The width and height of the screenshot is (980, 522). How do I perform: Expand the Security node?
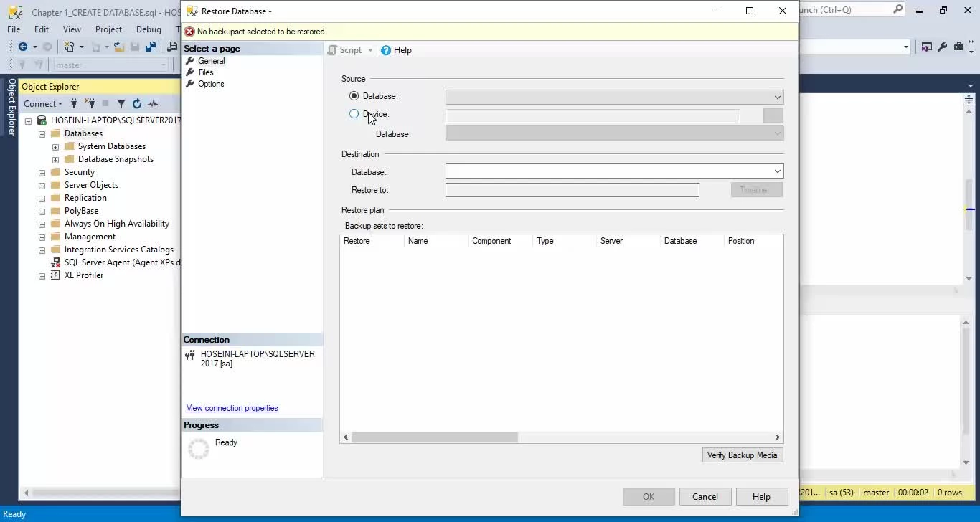(42, 172)
